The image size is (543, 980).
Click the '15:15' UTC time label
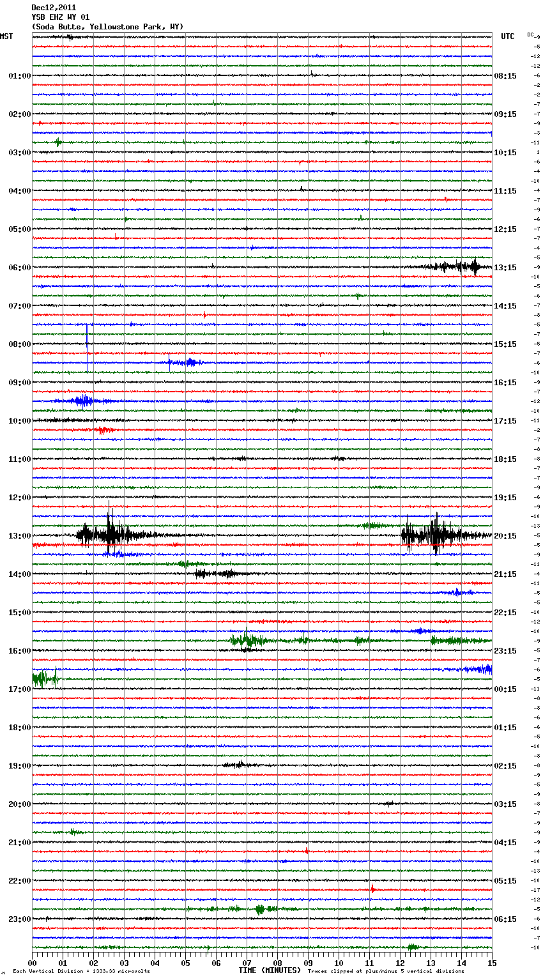pyautogui.click(x=505, y=344)
